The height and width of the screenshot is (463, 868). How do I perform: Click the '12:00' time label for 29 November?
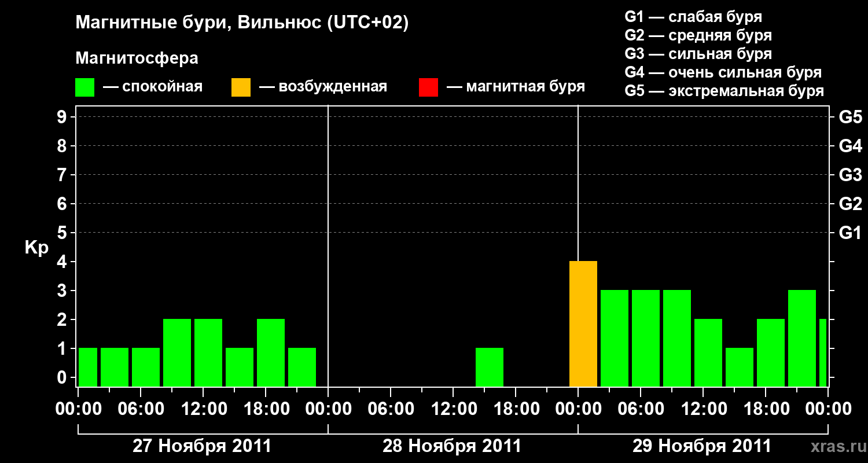[x=704, y=409]
